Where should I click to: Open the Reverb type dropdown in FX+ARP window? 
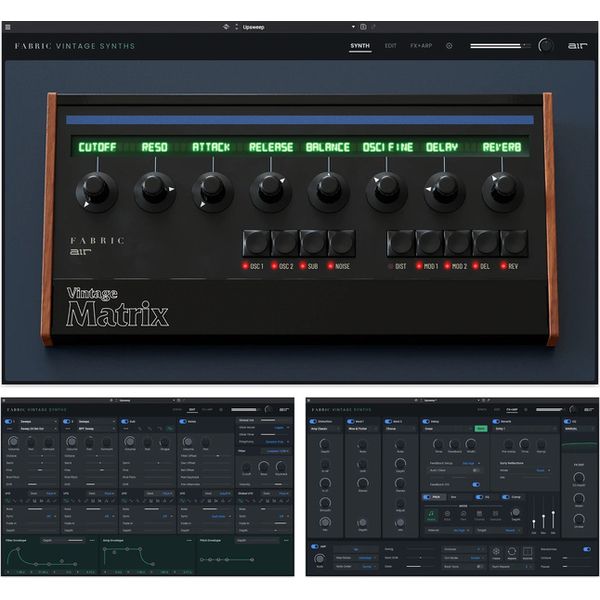coord(525,429)
